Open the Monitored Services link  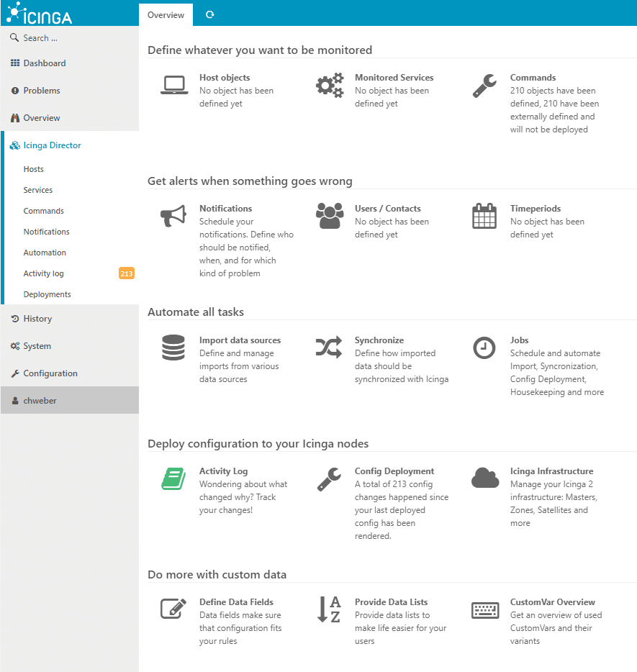[394, 78]
